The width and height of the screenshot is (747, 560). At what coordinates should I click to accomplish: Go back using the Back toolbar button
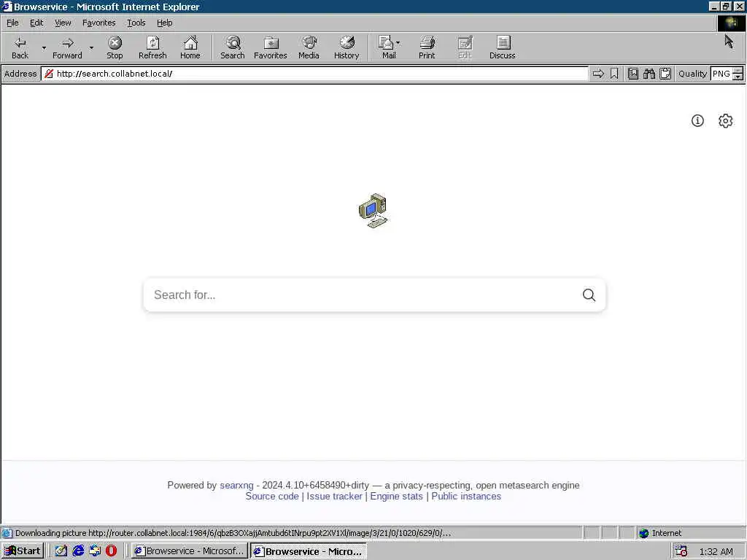(20, 47)
